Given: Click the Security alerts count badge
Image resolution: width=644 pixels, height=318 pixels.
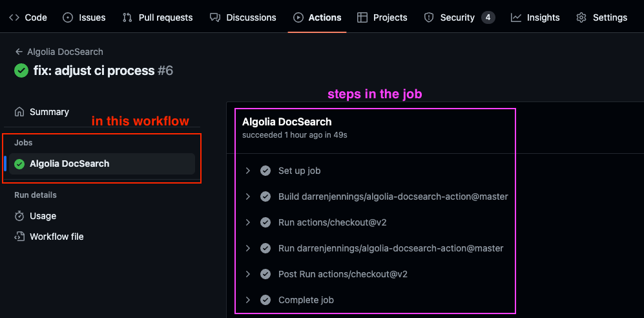Looking at the screenshot, I should point(488,17).
